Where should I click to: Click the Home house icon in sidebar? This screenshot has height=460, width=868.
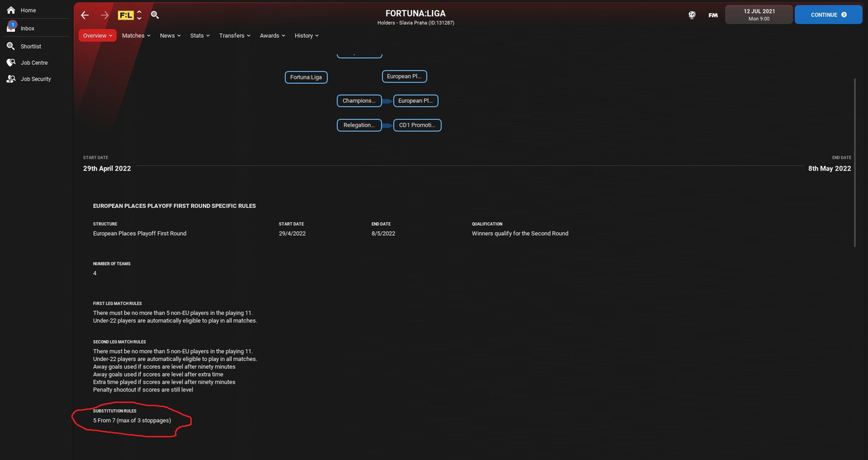(11, 10)
